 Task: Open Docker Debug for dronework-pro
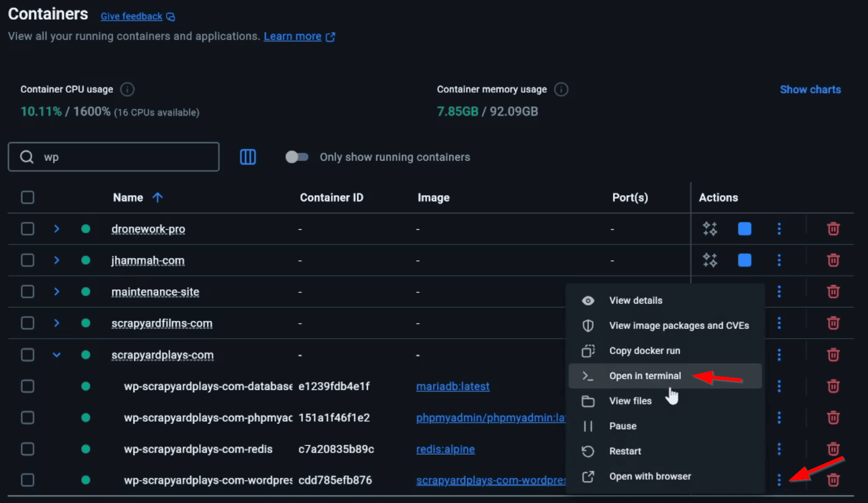(710, 229)
